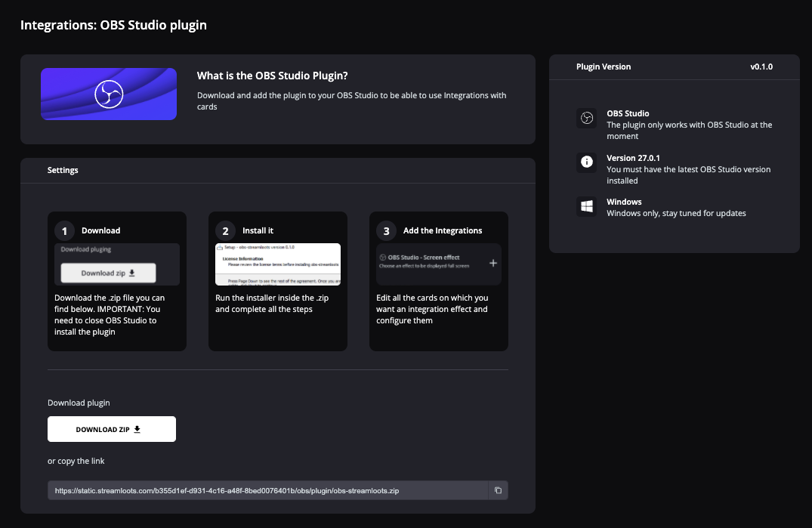
Task: Click the Download zip preview in step 1
Action: click(117, 264)
